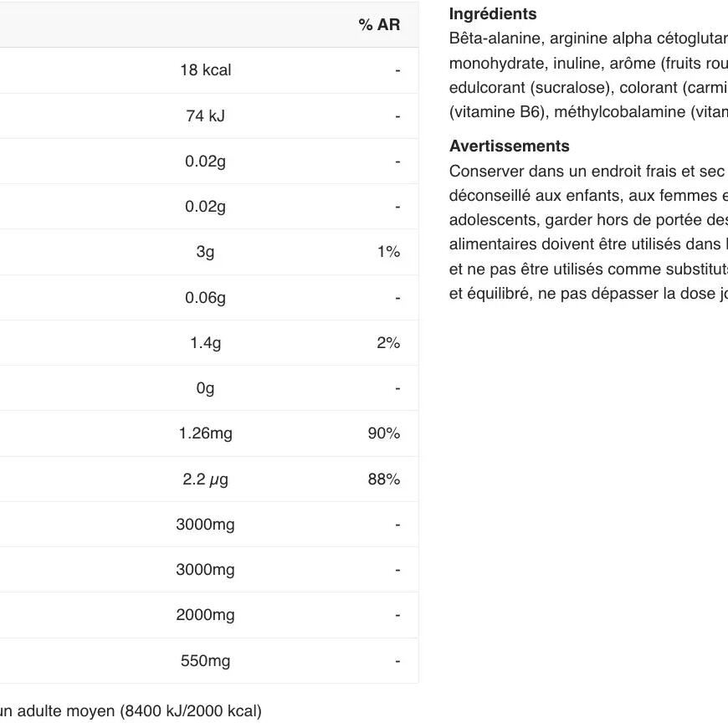Click the "% AR" column header

379,25
